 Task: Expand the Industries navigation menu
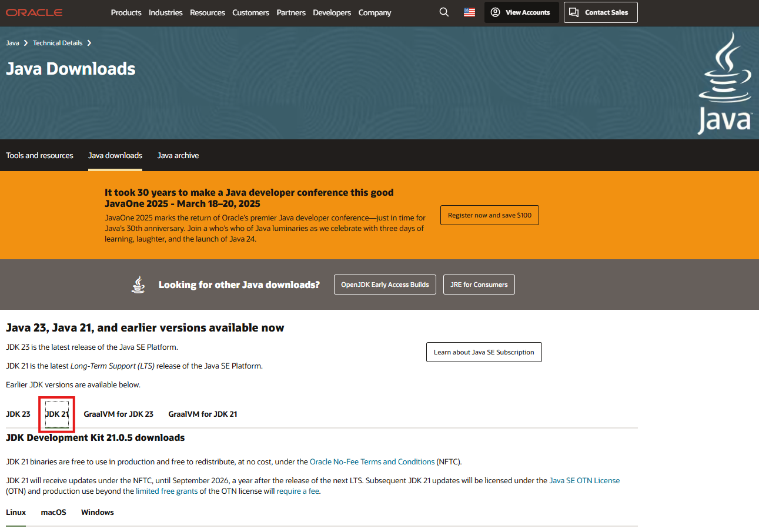click(x=165, y=12)
